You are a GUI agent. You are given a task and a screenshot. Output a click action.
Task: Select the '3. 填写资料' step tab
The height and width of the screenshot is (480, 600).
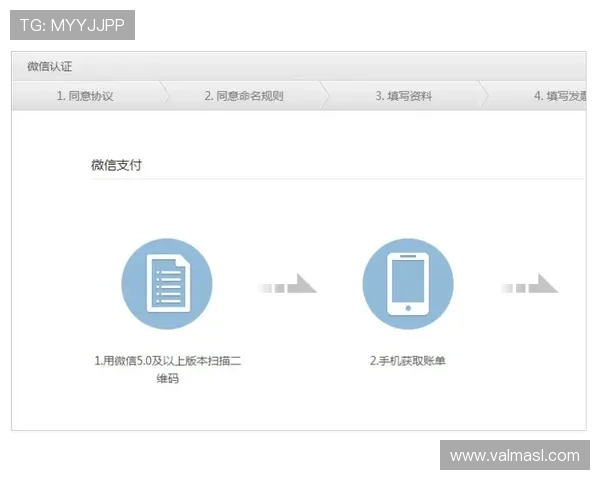coord(403,96)
